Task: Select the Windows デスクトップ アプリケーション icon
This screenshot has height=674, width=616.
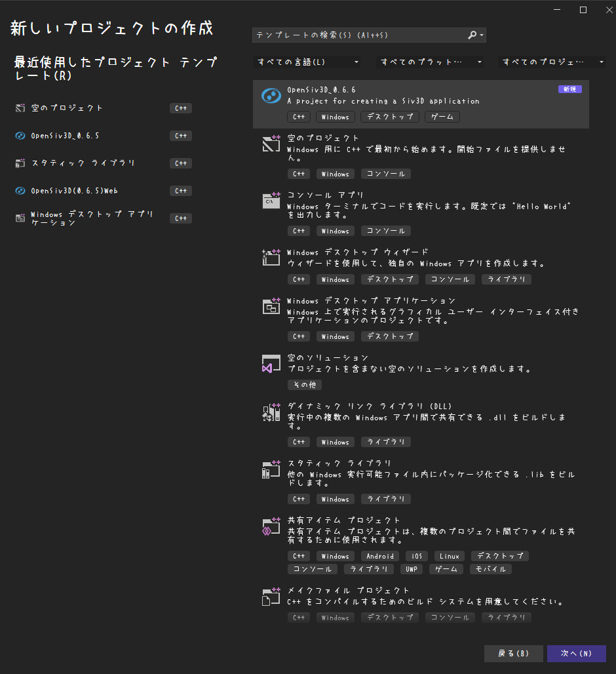Action: 271,307
